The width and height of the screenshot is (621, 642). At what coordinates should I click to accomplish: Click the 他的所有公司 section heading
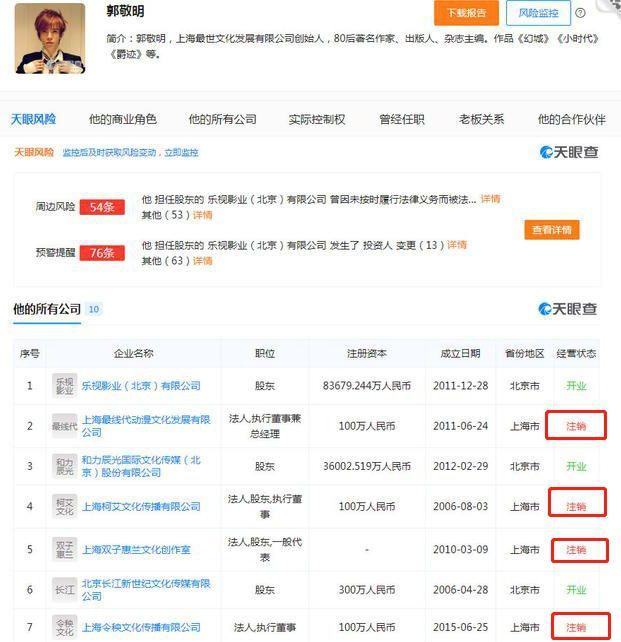tap(47, 309)
